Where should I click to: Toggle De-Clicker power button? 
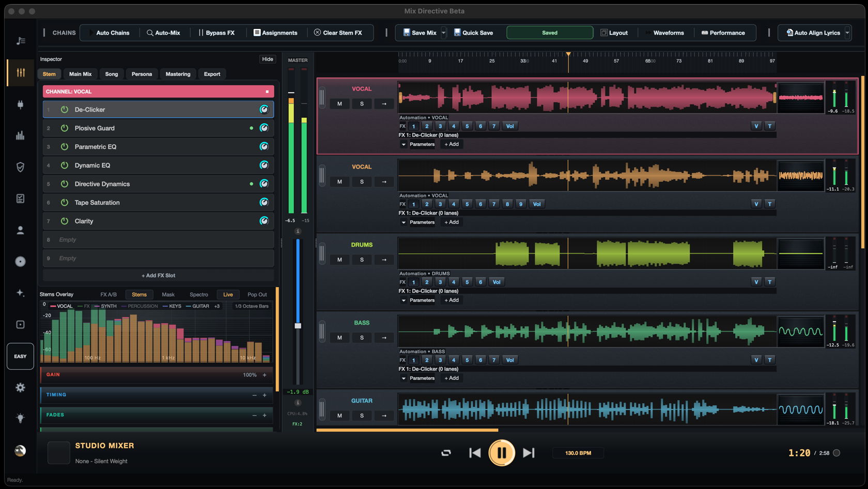65,110
